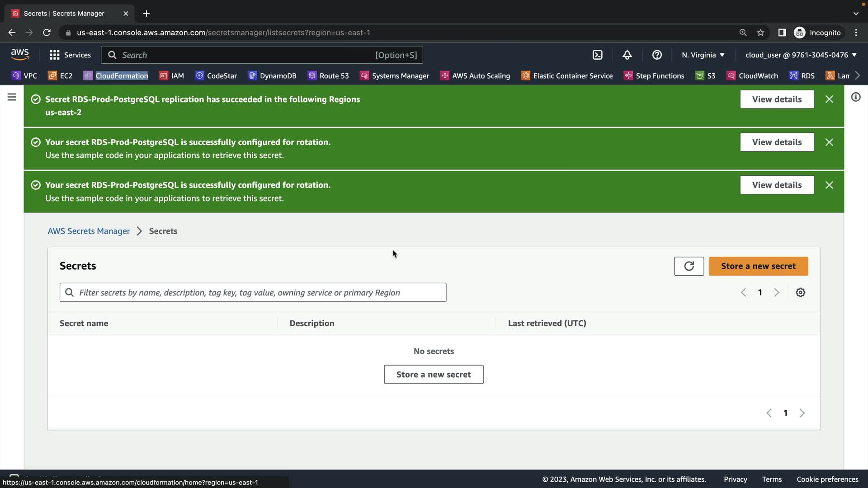Dismiss the replication succeeded banner

(829, 99)
